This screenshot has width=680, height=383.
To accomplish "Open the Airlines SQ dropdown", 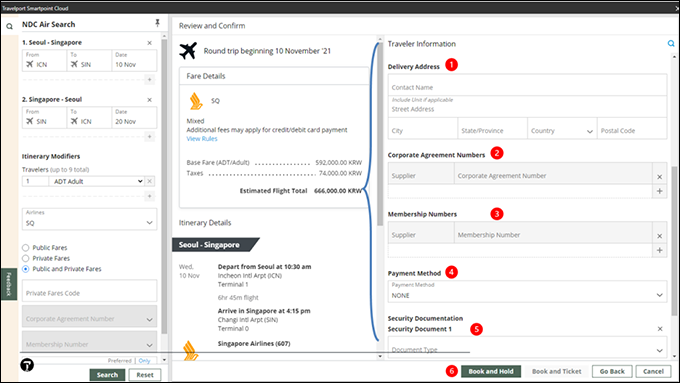I will coord(89,219).
